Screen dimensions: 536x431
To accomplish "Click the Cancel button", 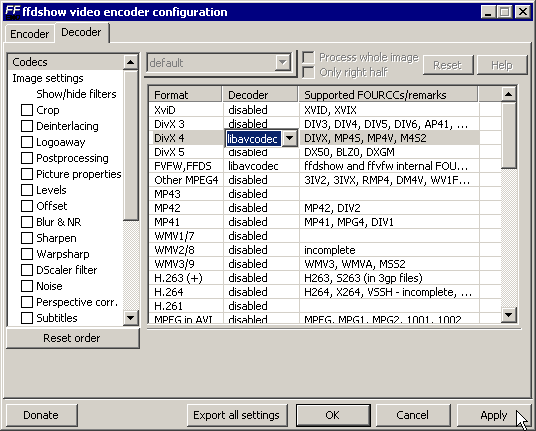I will (413, 415).
